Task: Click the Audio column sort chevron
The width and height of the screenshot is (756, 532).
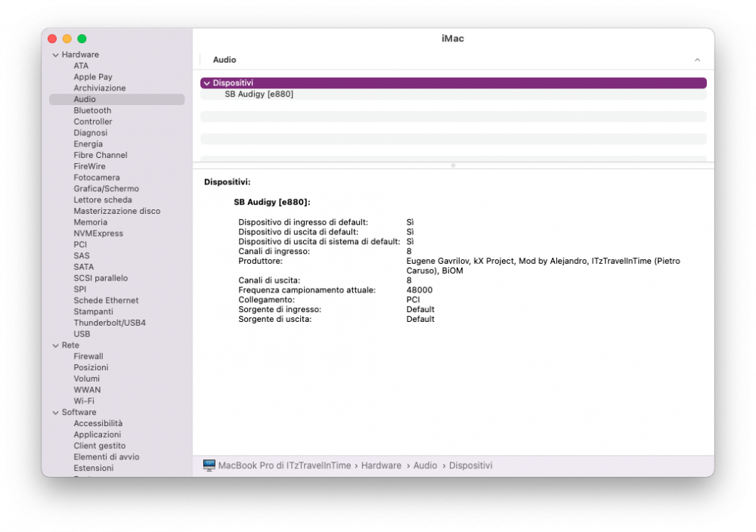Action: point(697,60)
